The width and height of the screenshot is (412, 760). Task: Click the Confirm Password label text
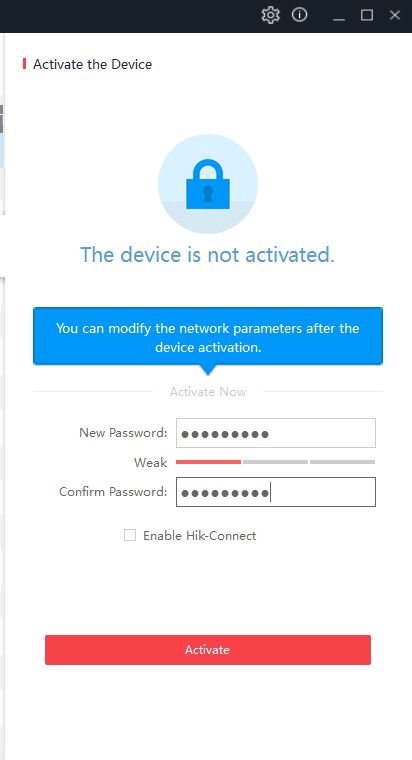113,491
